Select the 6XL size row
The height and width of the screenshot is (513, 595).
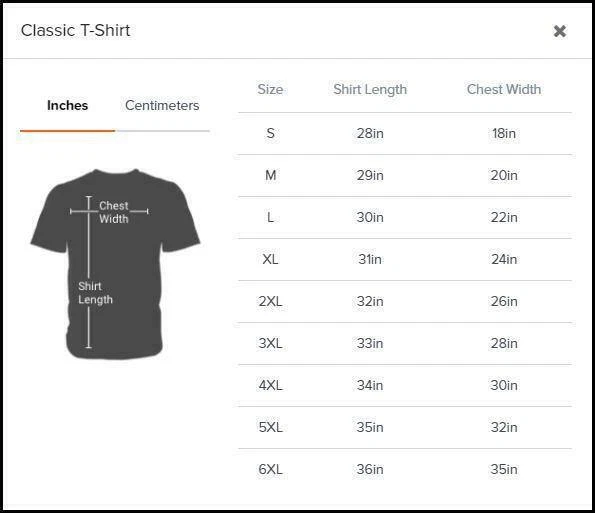(405, 470)
